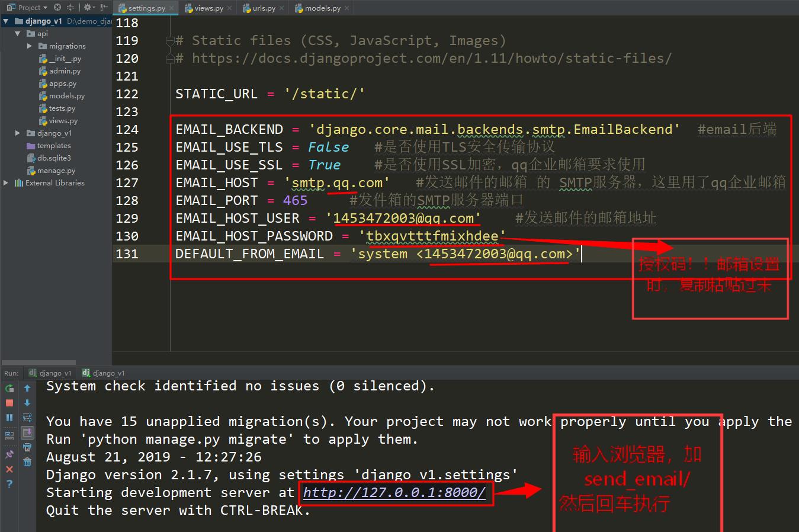Screen dimensions: 799x532
Task: Click the red X Close icon in Run panel
Action: tap(9, 469)
